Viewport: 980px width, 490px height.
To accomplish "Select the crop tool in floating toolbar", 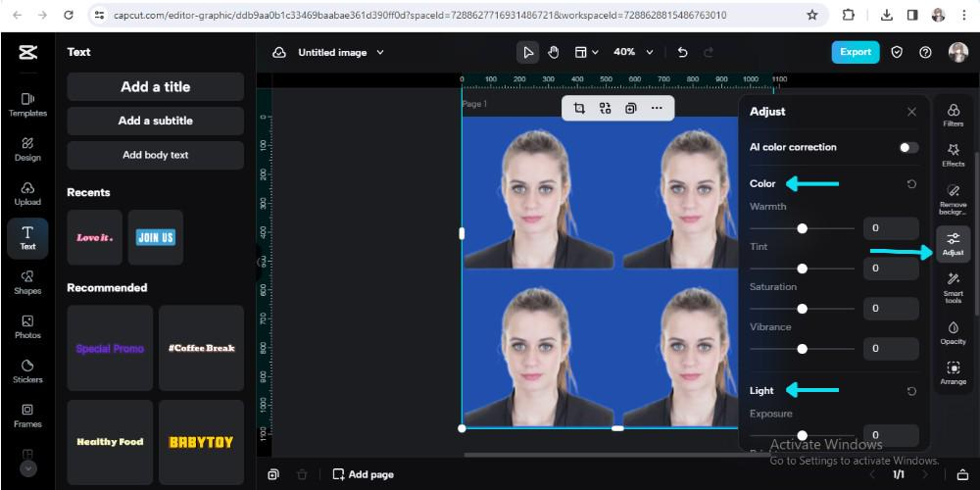I will [579, 108].
